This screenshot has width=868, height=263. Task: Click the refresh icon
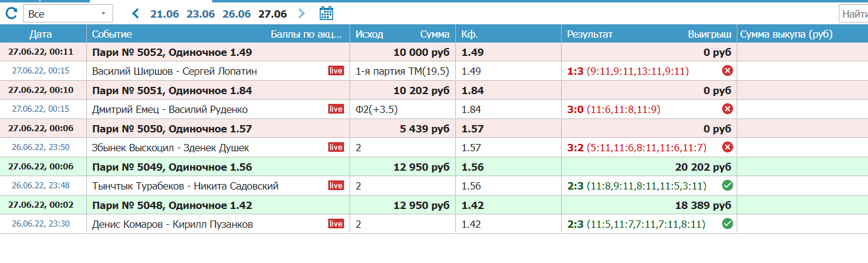click(x=11, y=13)
